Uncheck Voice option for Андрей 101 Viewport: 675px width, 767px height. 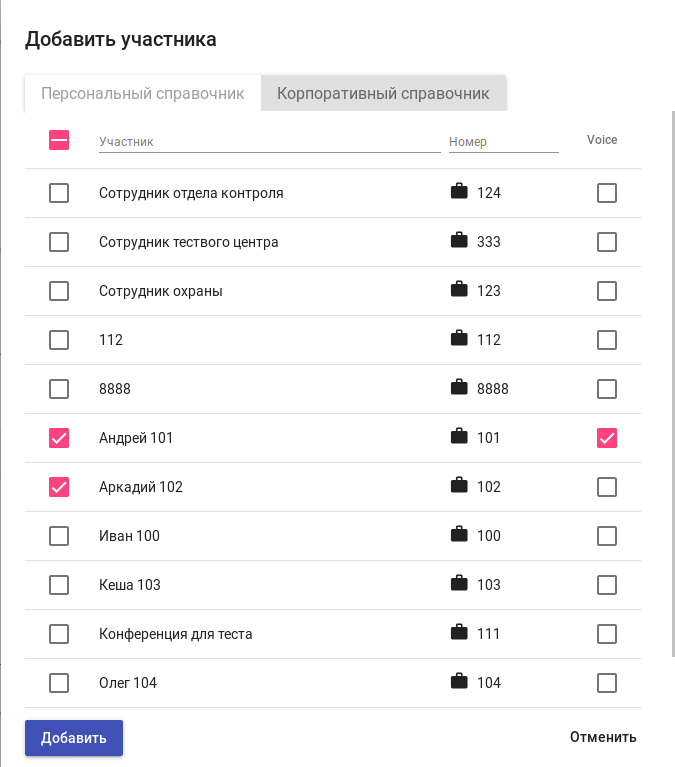tap(607, 438)
